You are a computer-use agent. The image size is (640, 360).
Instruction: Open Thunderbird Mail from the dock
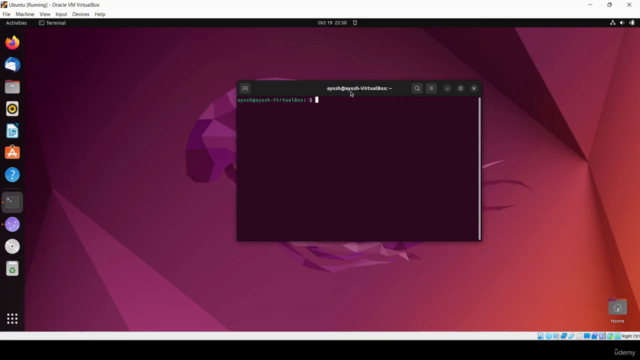pyautogui.click(x=12, y=64)
